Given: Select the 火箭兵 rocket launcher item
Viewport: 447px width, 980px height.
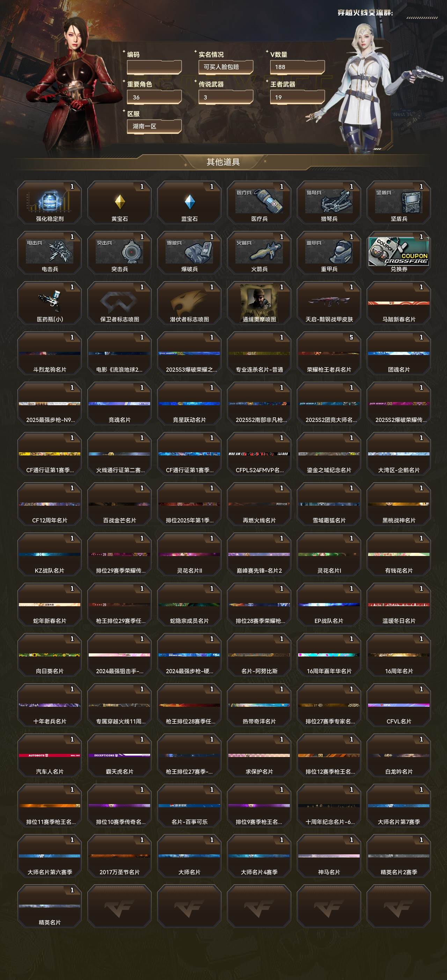Looking at the screenshot, I should pos(259,253).
